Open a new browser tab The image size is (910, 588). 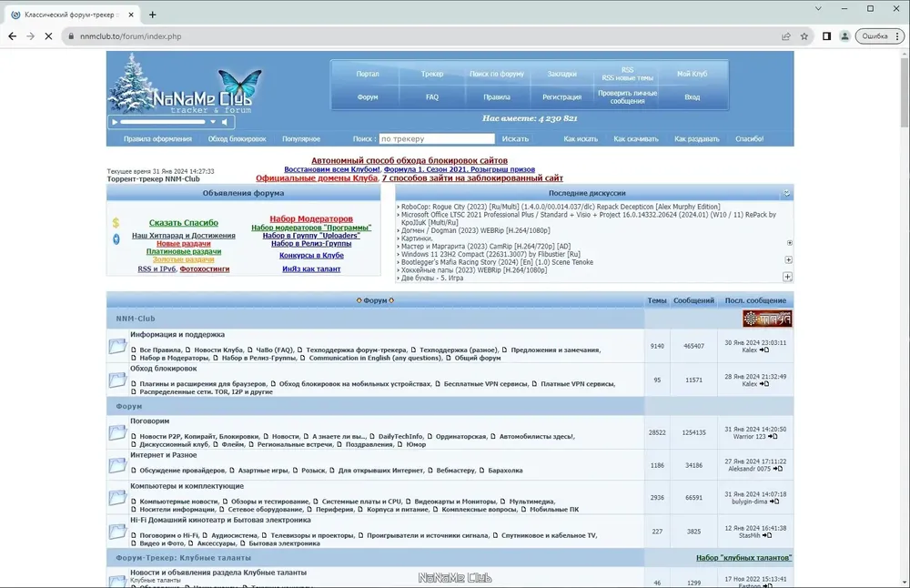tap(152, 15)
